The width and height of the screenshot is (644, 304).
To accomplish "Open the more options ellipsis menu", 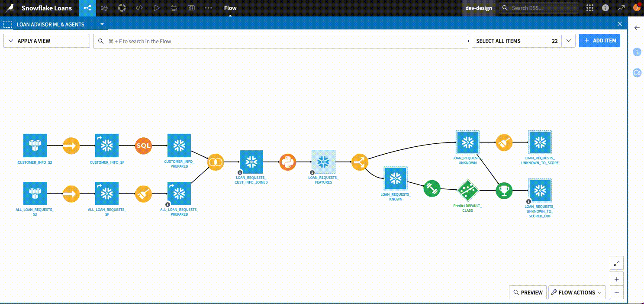I will coord(208,8).
